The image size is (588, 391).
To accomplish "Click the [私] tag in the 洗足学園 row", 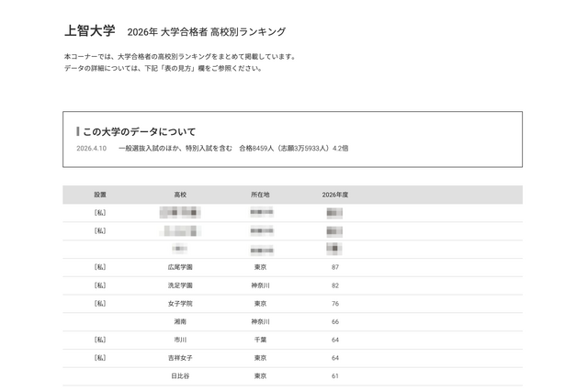I will coord(100,285).
